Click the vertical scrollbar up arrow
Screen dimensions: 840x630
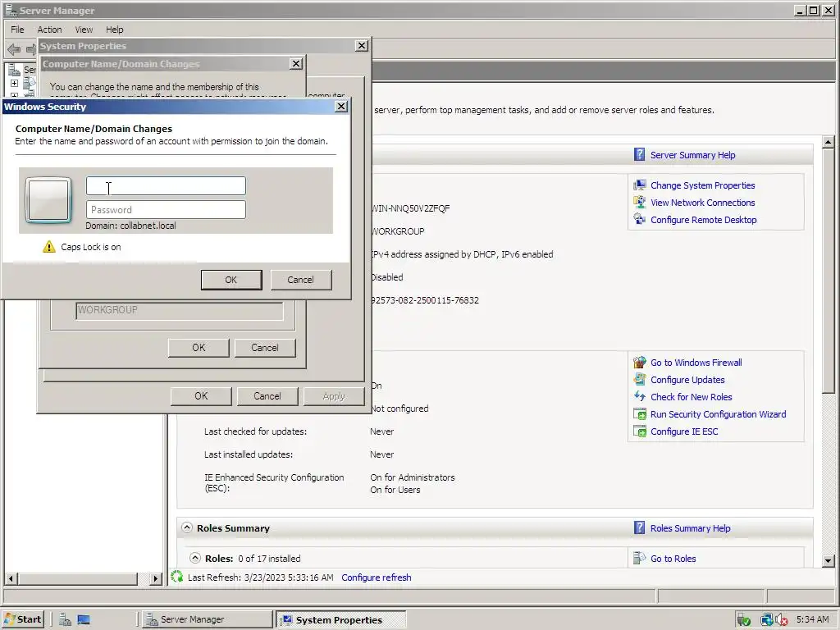[828, 142]
